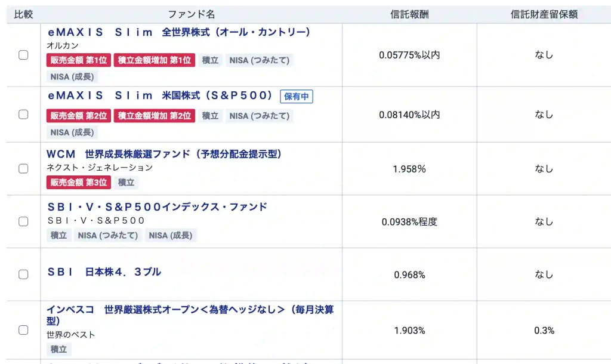Enable compare checkbox for インベスコ 世界厳選株式オープン
Viewport: 611px width, 364px height.
pos(23,330)
